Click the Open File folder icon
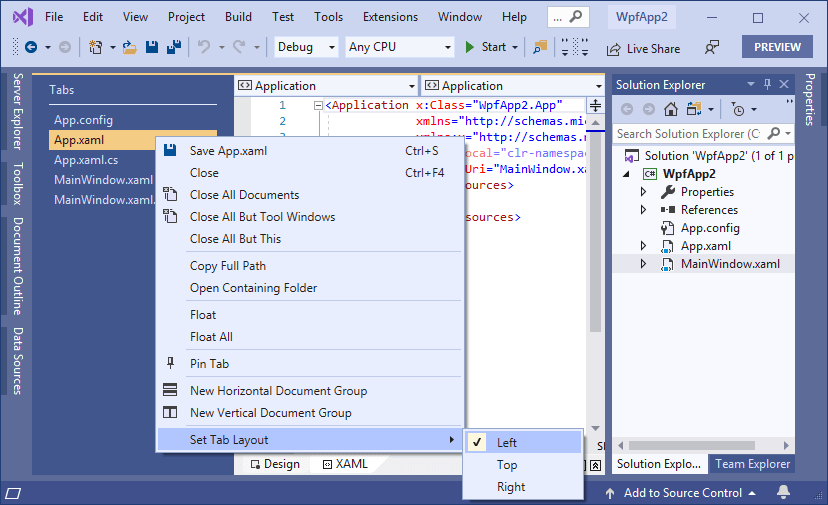The width and height of the screenshot is (828, 505). [130, 47]
